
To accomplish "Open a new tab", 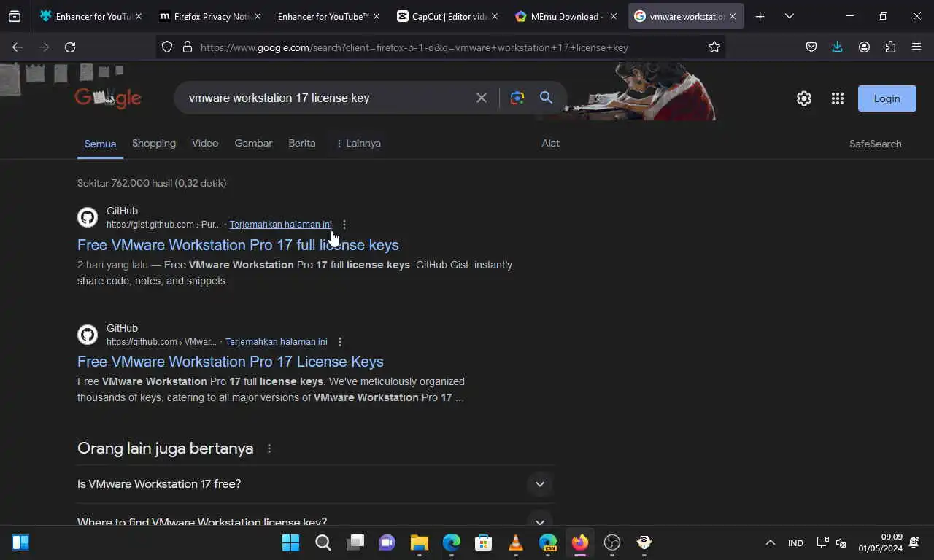I will [x=760, y=16].
